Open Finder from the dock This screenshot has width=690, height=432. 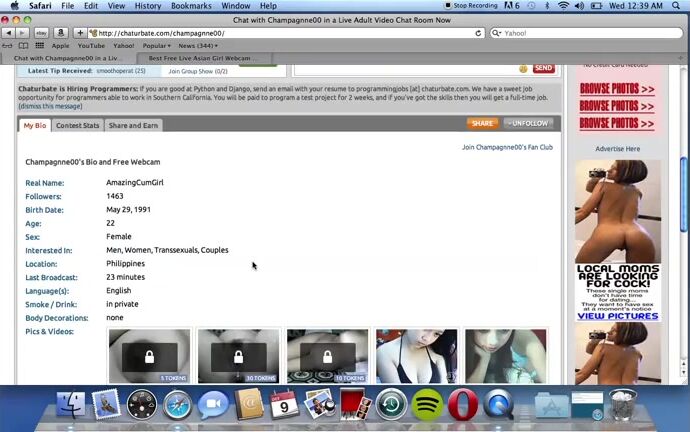[x=71, y=405]
